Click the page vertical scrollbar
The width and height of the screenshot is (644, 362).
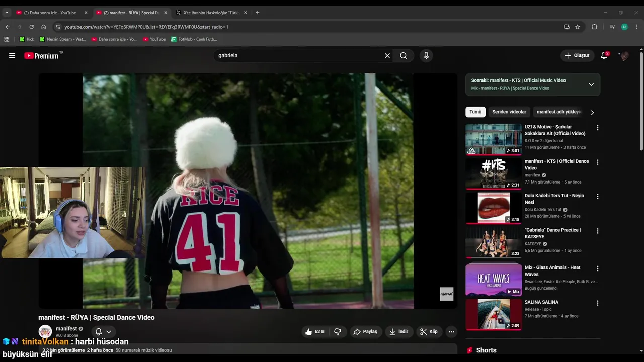tap(641, 101)
